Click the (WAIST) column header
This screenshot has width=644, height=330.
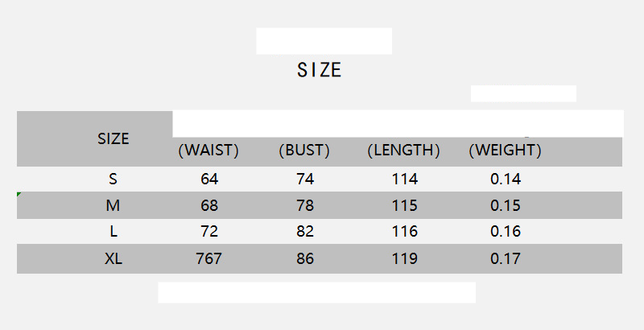(208, 151)
